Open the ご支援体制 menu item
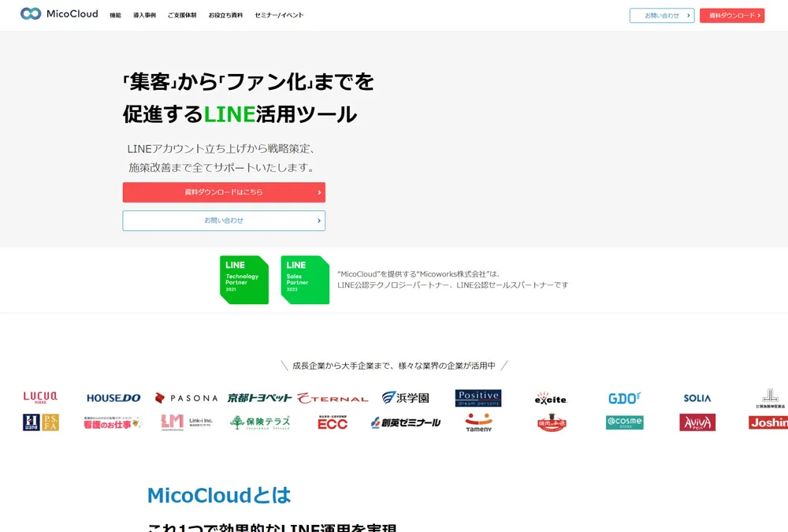The height and width of the screenshot is (532, 788). coord(182,15)
